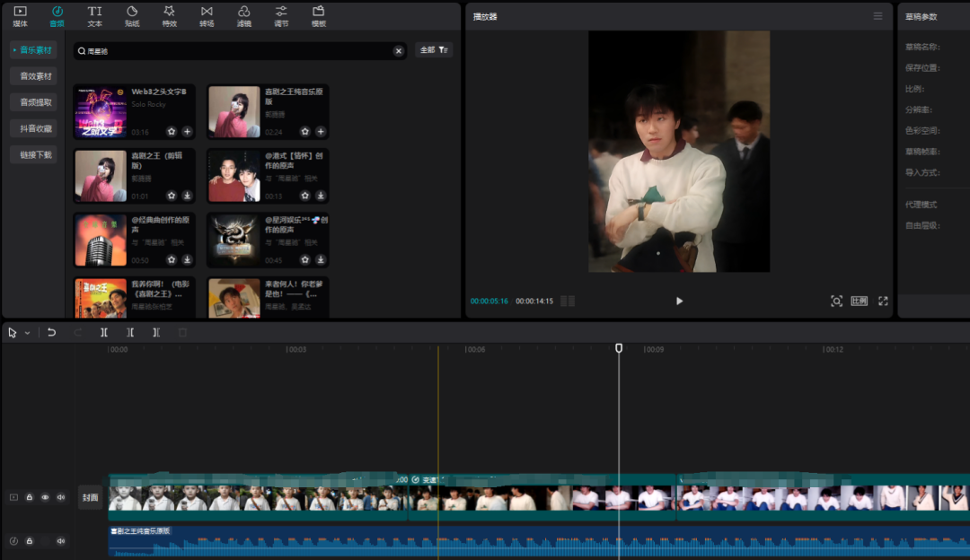Open the 文本 (Text) tab
Screen dimensions: 970x560
(x=94, y=16)
